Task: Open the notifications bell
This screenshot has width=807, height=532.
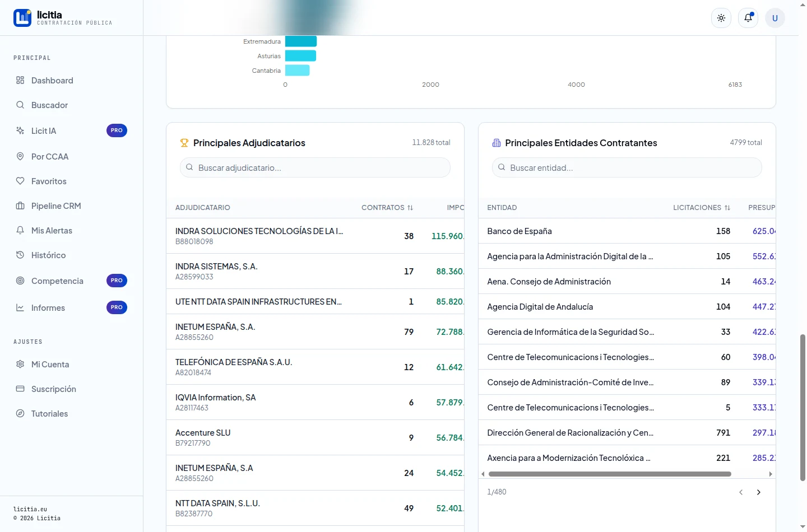Action: 748,18
